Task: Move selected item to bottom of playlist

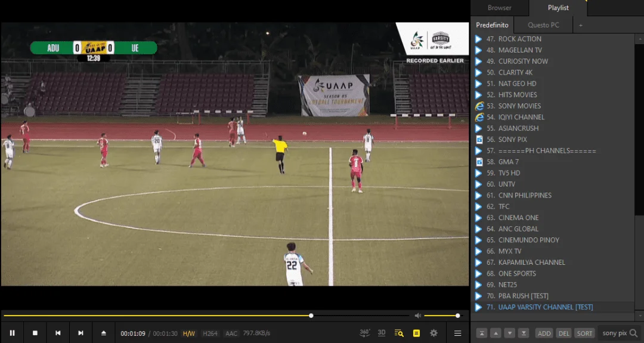Action: tap(524, 333)
